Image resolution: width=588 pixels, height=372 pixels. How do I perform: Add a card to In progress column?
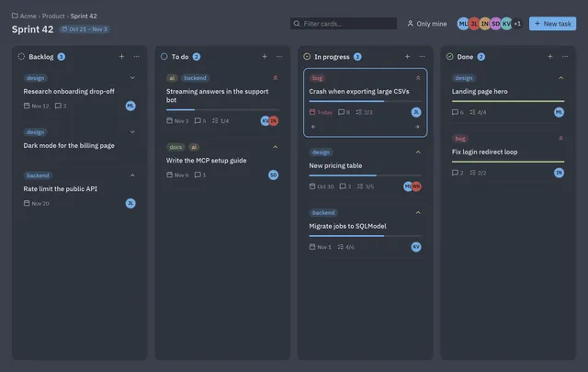click(x=407, y=57)
